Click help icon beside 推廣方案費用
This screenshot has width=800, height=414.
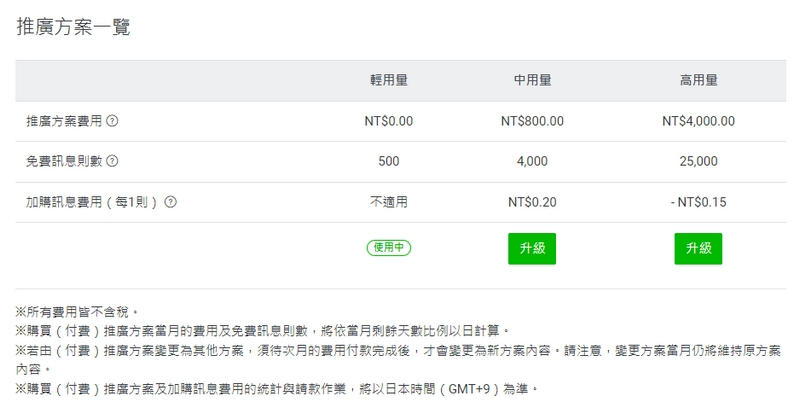[x=112, y=121]
